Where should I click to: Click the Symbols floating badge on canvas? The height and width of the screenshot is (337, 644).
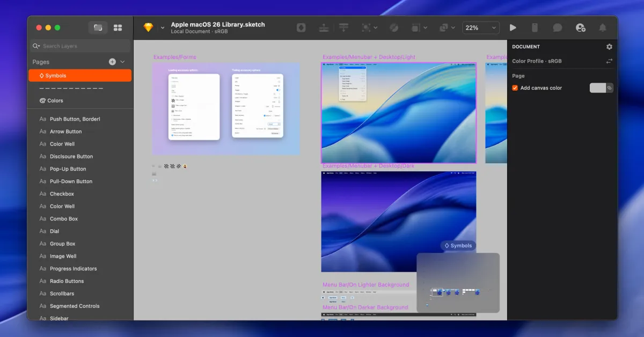click(458, 245)
